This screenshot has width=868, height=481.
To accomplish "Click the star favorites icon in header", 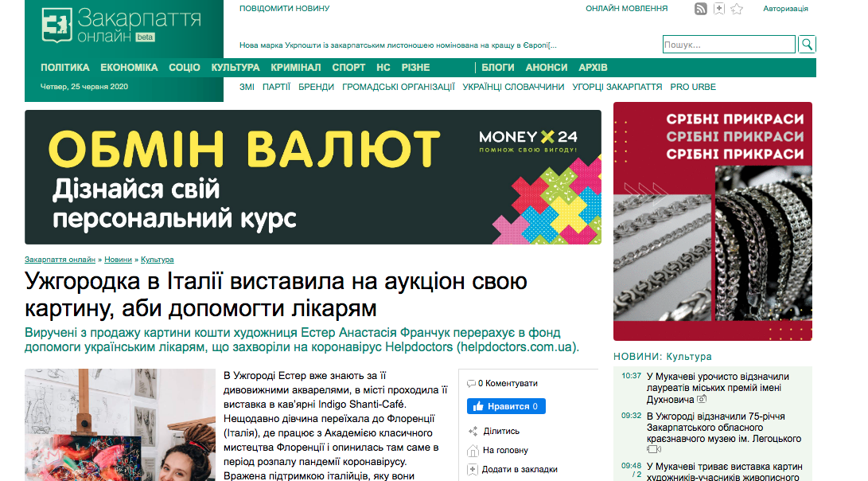I will pyautogui.click(x=737, y=9).
